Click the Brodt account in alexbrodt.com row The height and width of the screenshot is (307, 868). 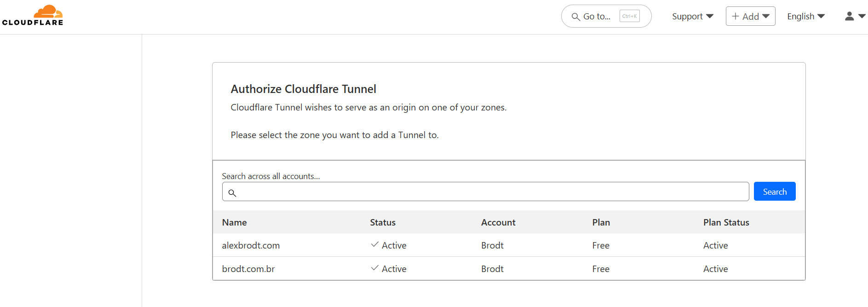492,245
